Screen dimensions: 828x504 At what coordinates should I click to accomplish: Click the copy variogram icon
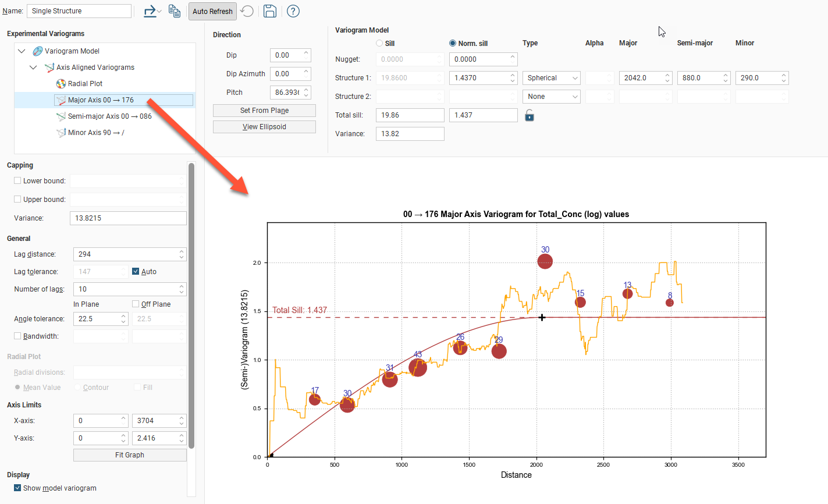pos(174,11)
